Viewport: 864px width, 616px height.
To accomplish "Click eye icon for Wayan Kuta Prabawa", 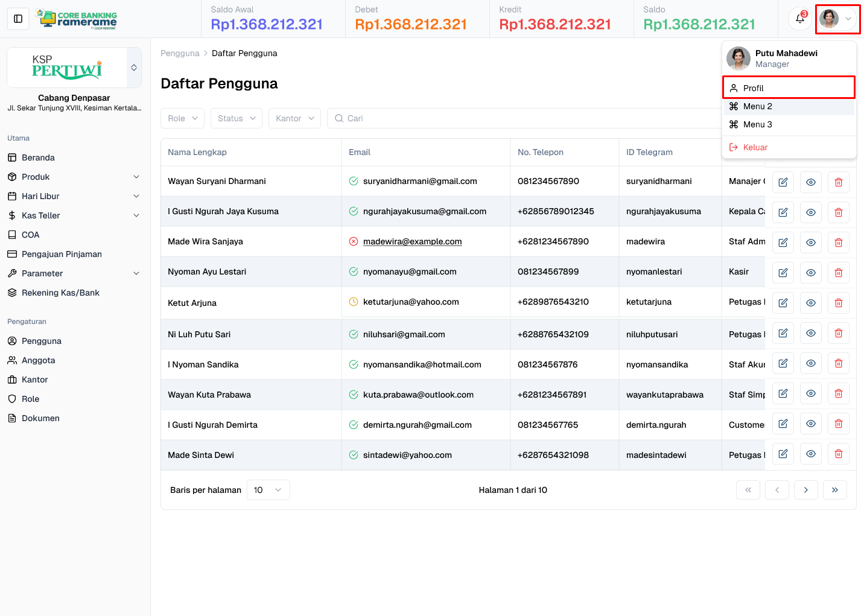I will (810, 393).
